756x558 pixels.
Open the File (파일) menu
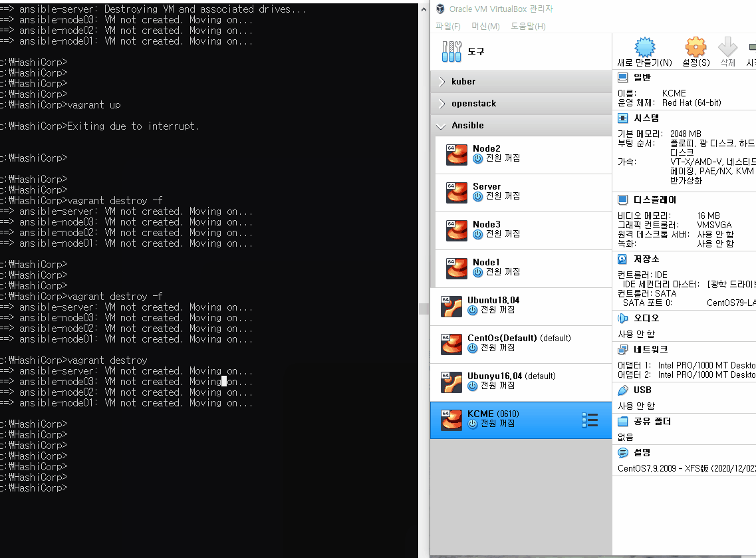pyautogui.click(x=448, y=26)
